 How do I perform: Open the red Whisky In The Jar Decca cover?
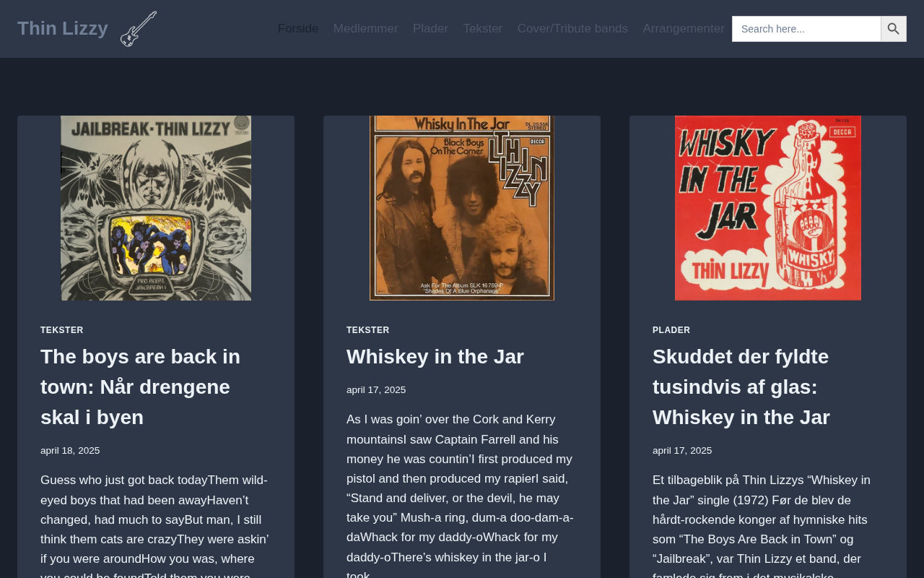point(768,208)
